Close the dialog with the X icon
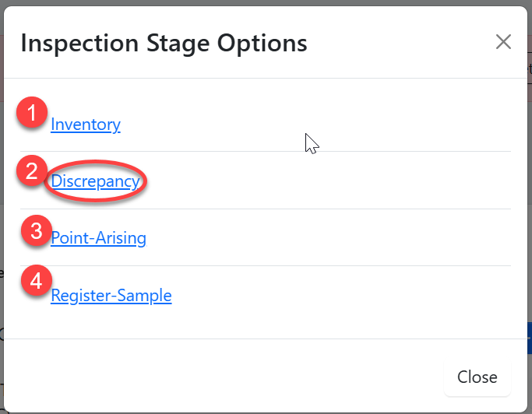The width and height of the screenshot is (532, 414). click(x=503, y=42)
